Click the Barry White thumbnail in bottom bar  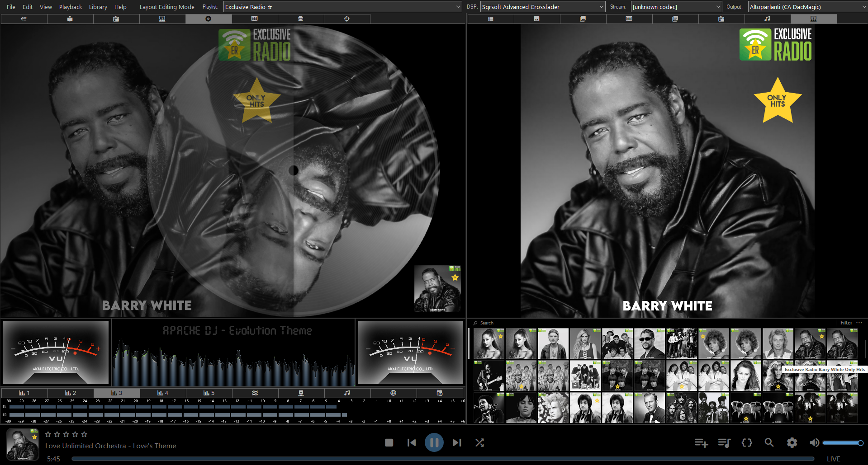click(x=23, y=444)
